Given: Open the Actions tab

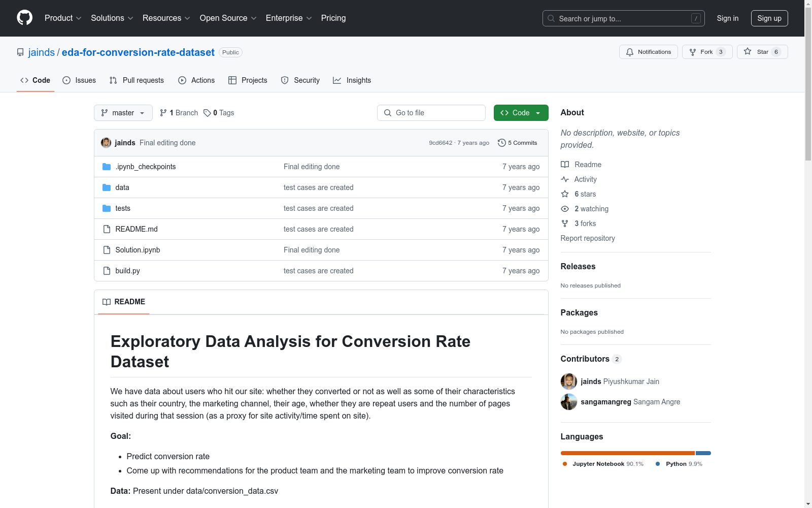Looking at the screenshot, I should 196,80.
